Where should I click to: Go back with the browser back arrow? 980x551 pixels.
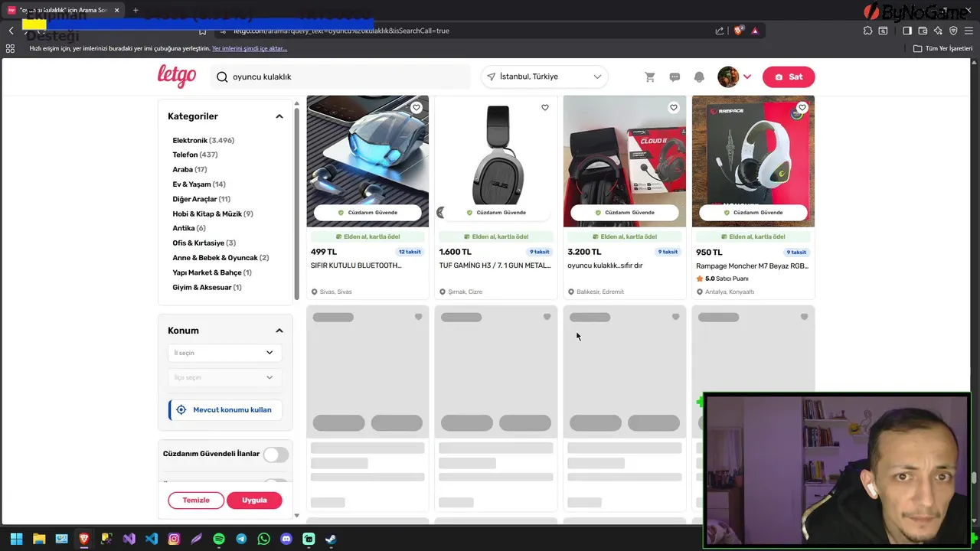11,31
